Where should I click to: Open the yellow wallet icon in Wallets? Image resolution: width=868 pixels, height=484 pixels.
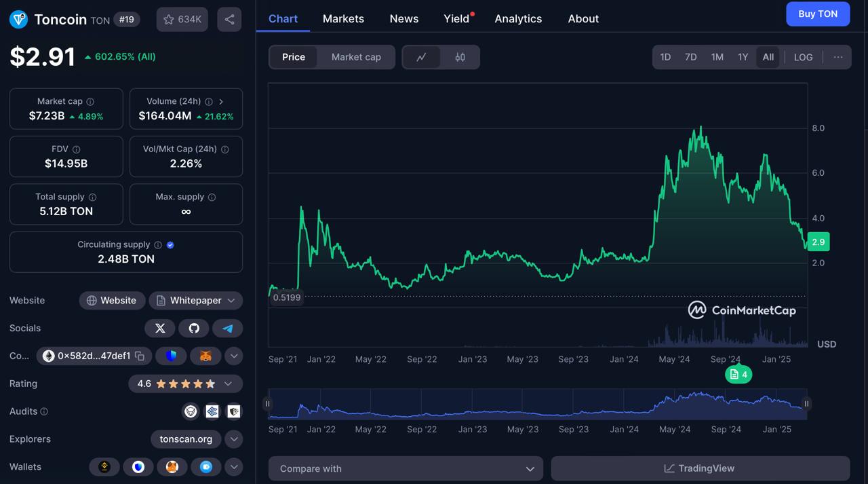pyautogui.click(x=104, y=467)
